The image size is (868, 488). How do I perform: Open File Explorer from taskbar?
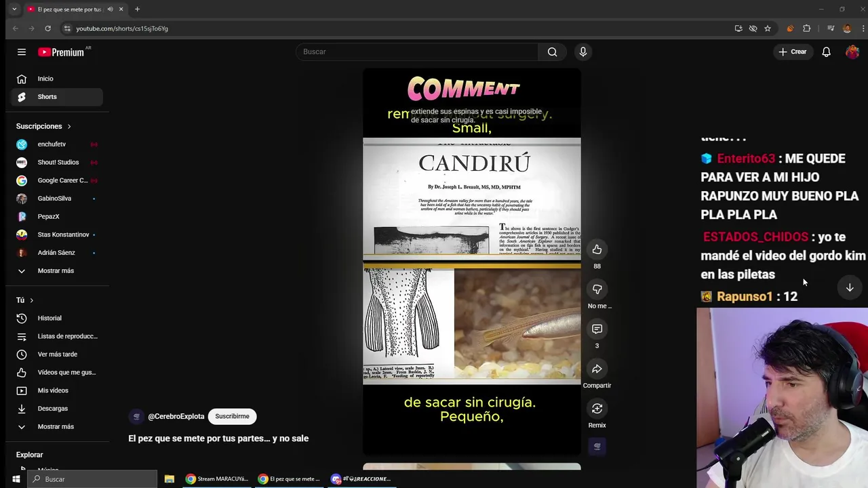(170, 479)
